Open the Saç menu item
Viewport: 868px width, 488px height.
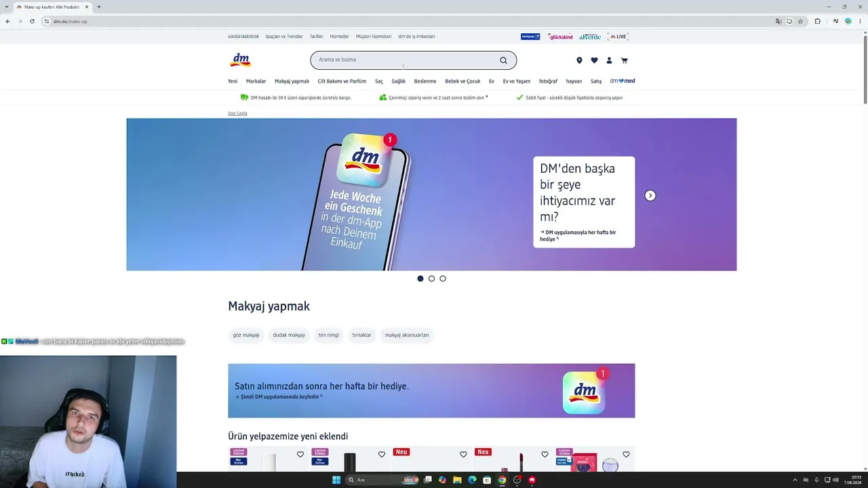[x=379, y=81]
